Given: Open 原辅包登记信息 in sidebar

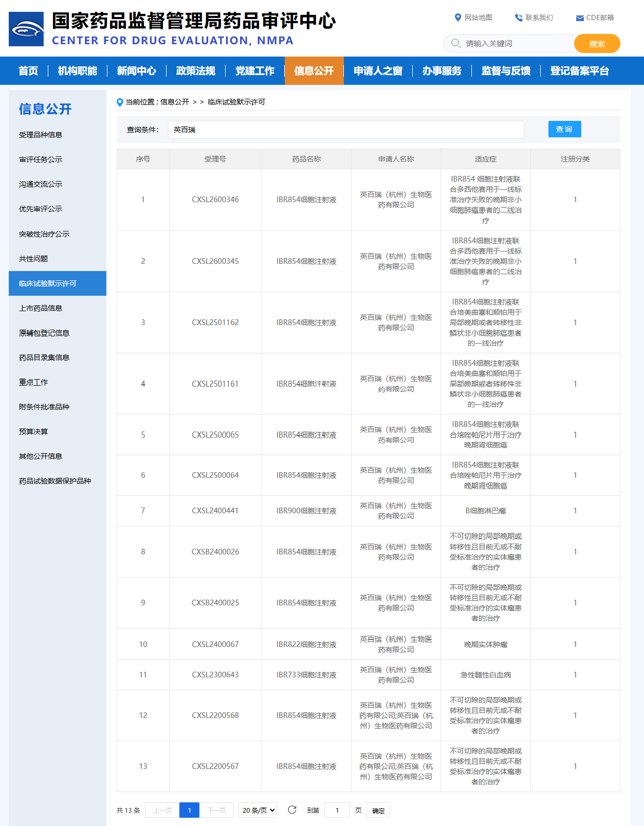Looking at the screenshot, I should pos(44,333).
